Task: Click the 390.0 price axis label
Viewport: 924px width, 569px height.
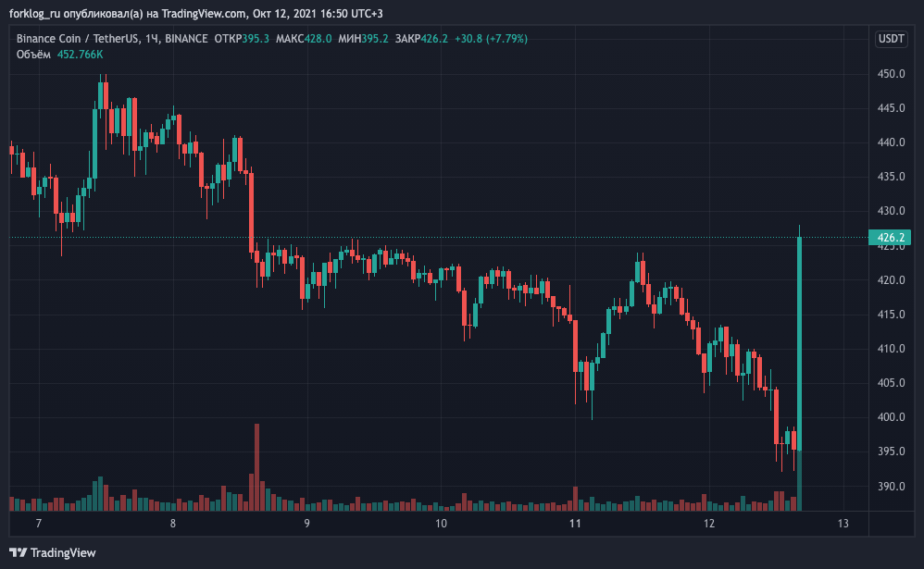Action: [x=891, y=487]
